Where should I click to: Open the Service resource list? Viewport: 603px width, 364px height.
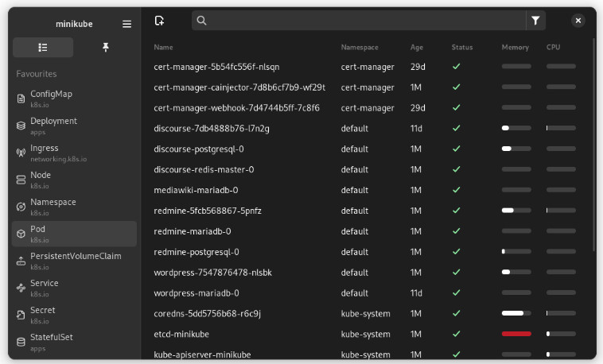coord(74,288)
